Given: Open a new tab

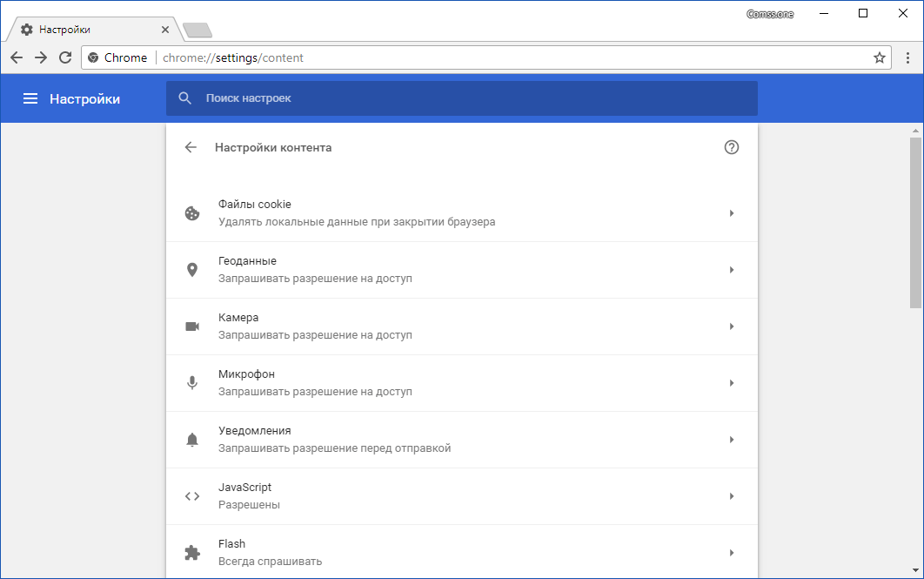Looking at the screenshot, I should pos(198,30).
